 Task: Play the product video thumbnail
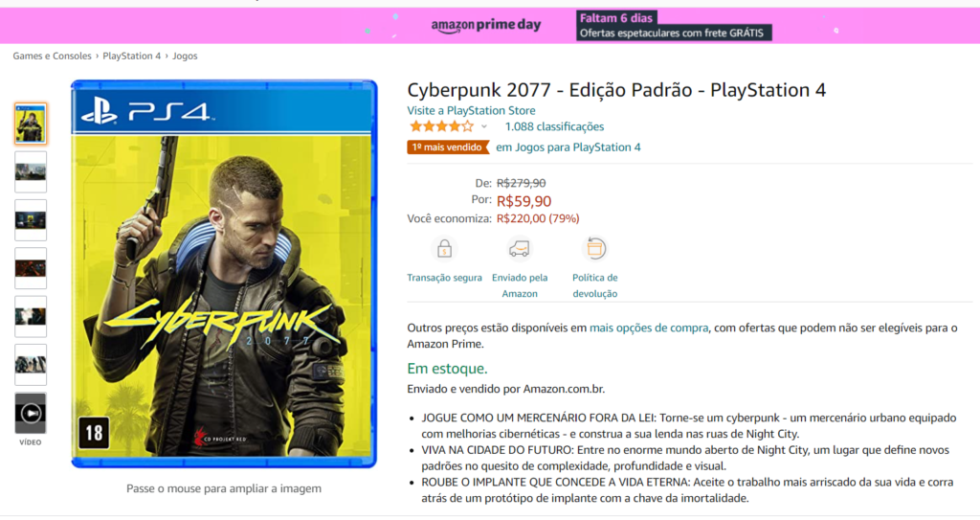point(31,413)
